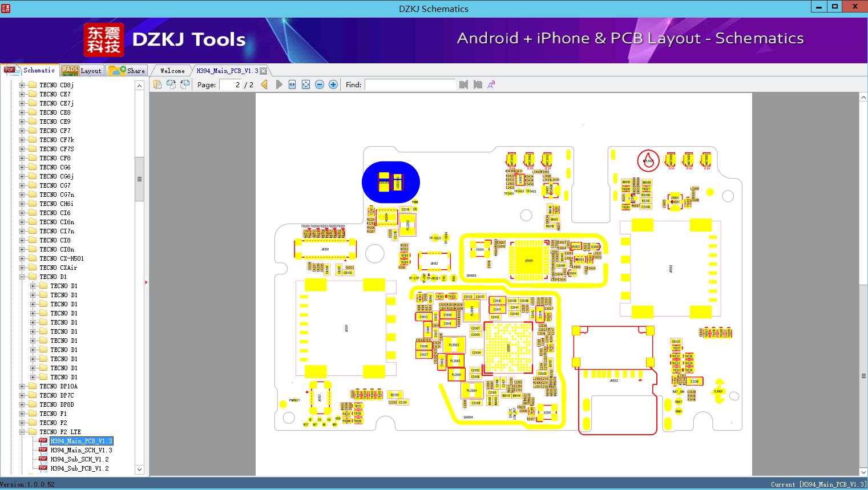Click the H394_Main_SCH_V1.3 PDF icon
868x490 pixels.
tap(43, 450)
